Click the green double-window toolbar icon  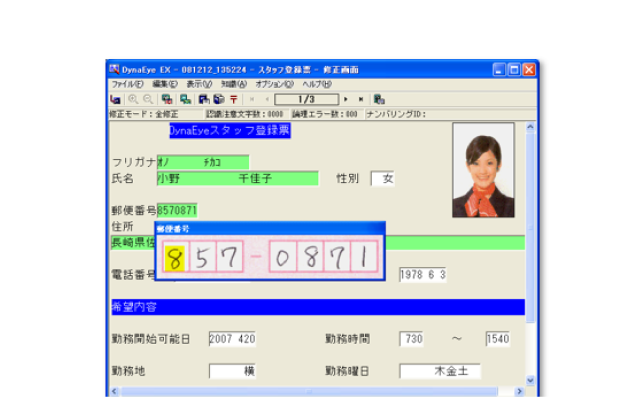pyautogui.click(x=185, y=99)
